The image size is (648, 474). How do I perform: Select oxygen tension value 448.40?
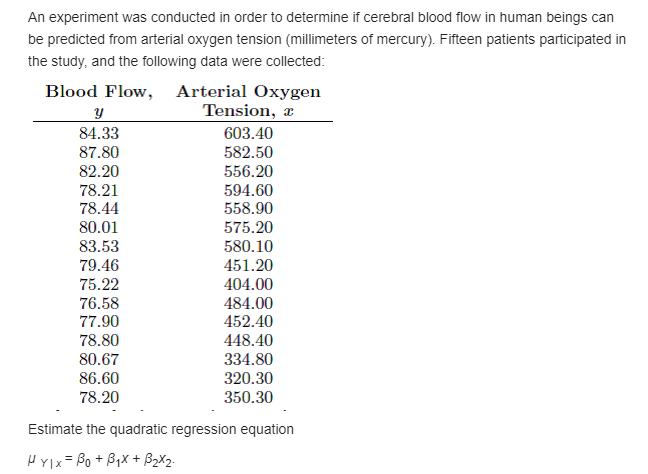click(248, 341)
